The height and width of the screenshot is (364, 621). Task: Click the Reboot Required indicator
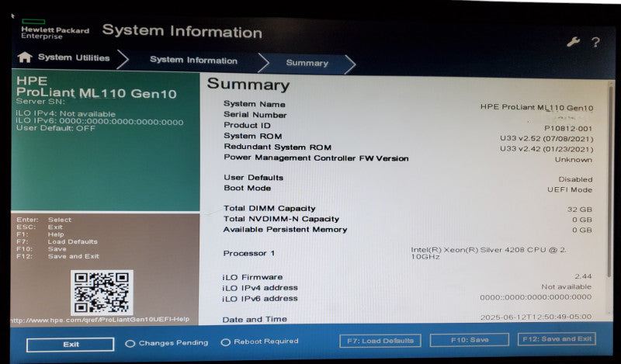coord(260,341)
